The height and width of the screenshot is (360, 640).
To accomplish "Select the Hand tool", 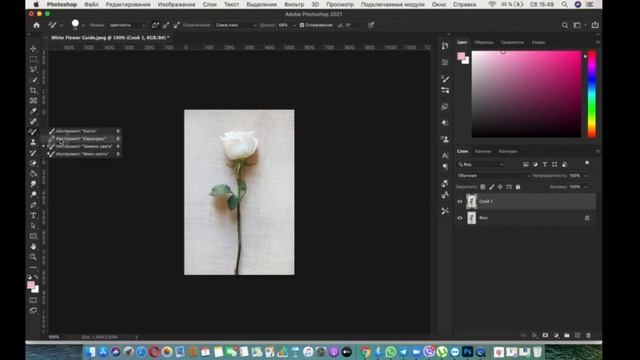I will point(33,247).
